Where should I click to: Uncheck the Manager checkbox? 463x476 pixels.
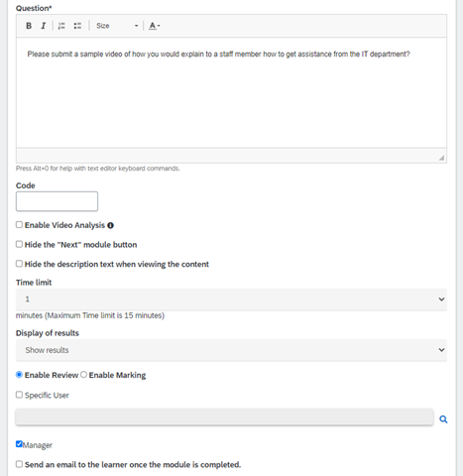(x=19, y=444)
